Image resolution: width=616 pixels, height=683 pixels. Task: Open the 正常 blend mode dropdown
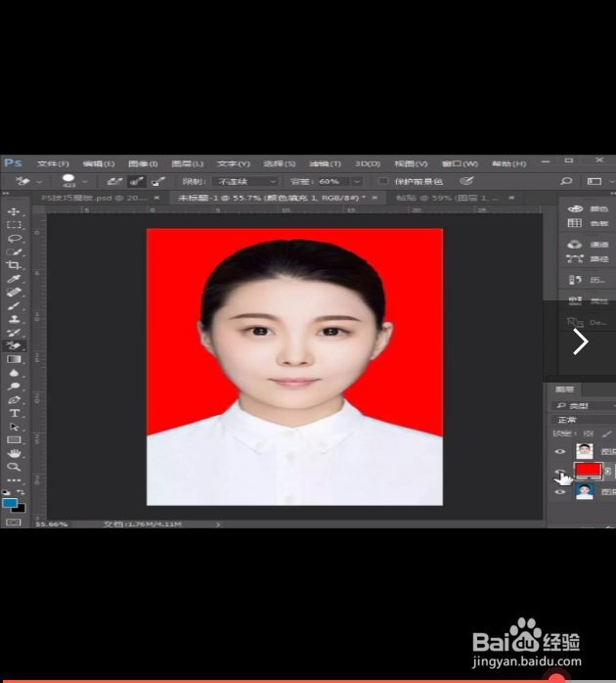click(x=584, y=420)
